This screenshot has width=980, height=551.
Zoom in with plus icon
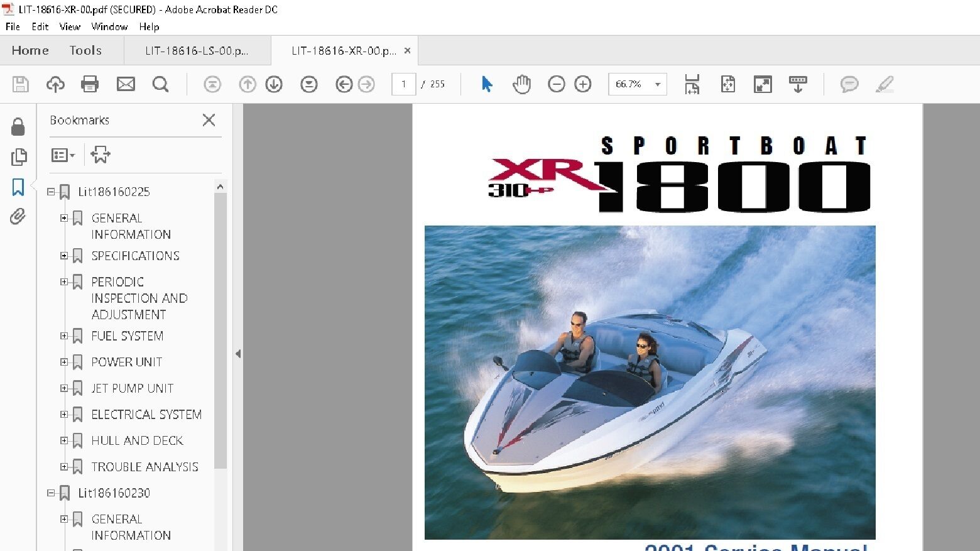pyautogui.click(x=583, y=84)
